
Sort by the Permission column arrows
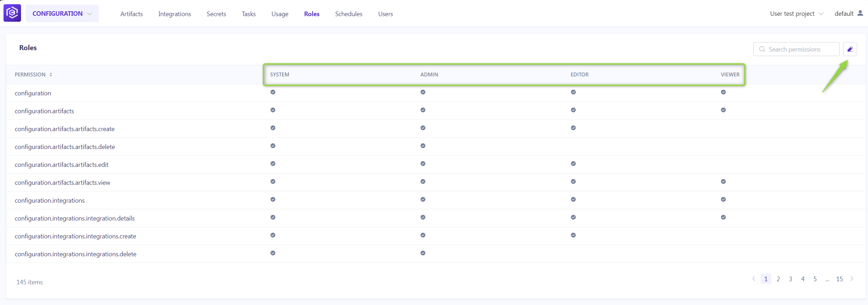(x=51, y=75)
